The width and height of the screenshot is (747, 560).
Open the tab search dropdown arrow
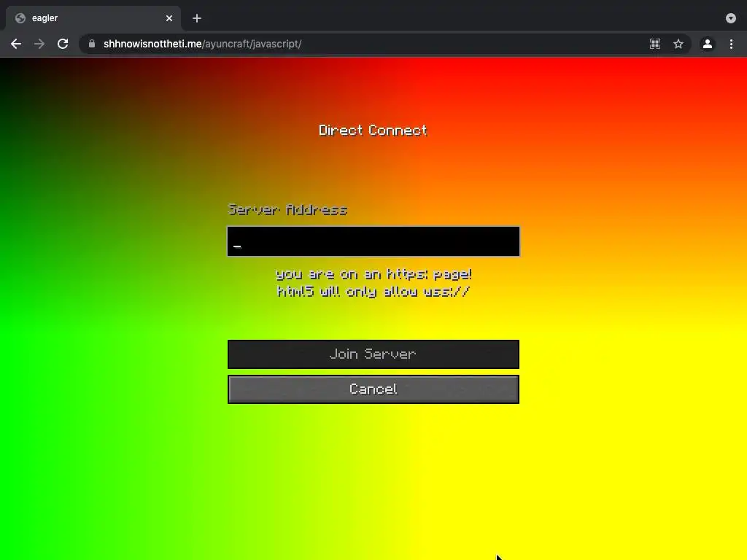731,18
